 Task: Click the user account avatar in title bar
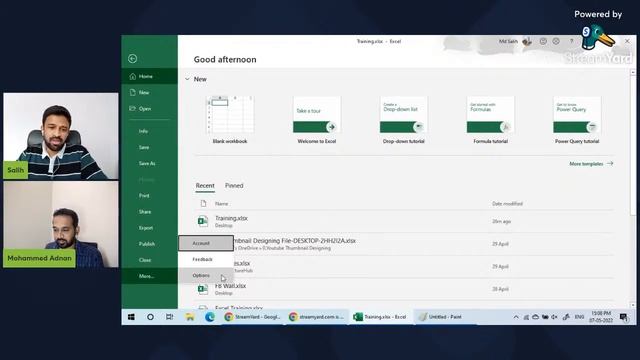(527, 41)
